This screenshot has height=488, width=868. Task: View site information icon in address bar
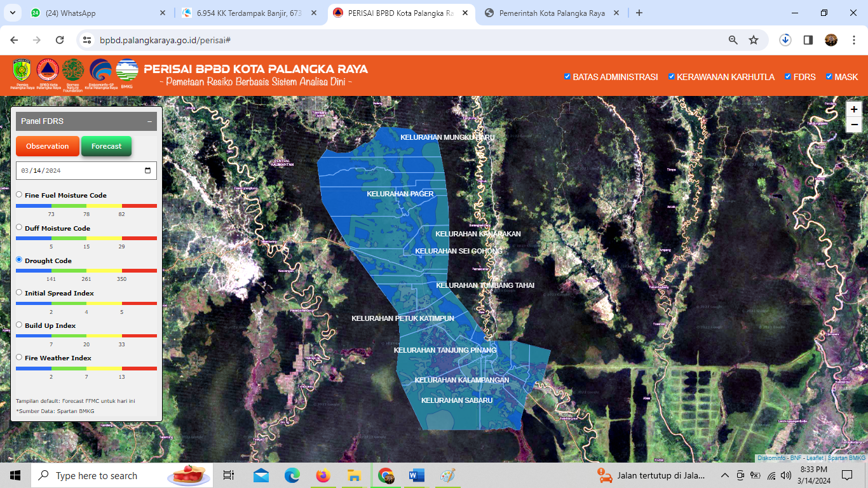tap(88, 40)
